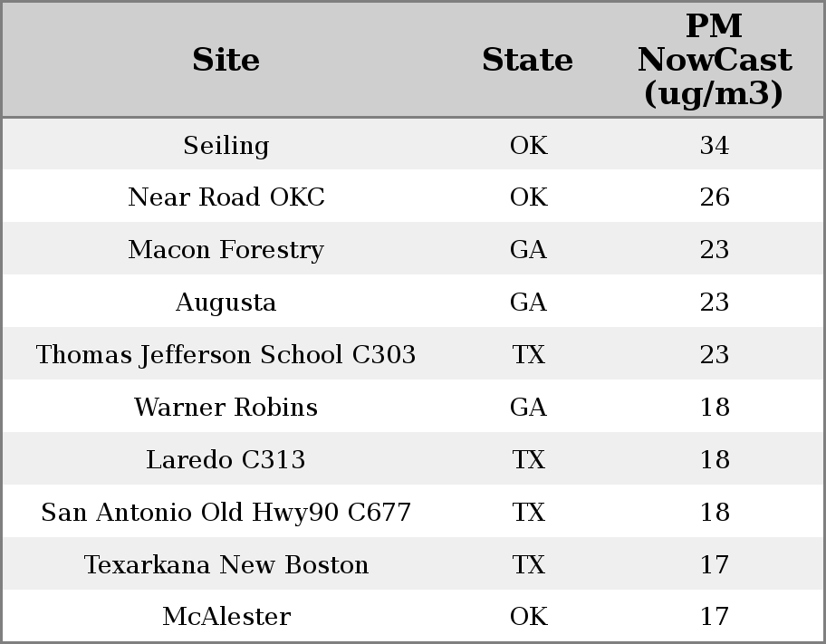
Task: Select San Antonio Old Hwy90 C677
Action: pyautogui.click(x=226, y=513)
